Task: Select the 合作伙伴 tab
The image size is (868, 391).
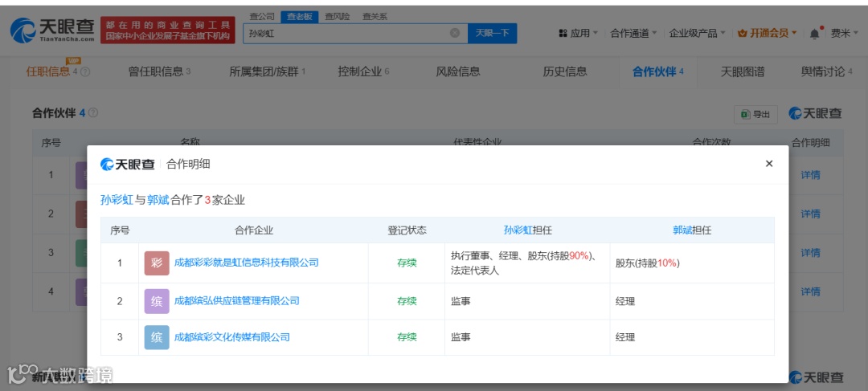Action: tap(658, 71)
